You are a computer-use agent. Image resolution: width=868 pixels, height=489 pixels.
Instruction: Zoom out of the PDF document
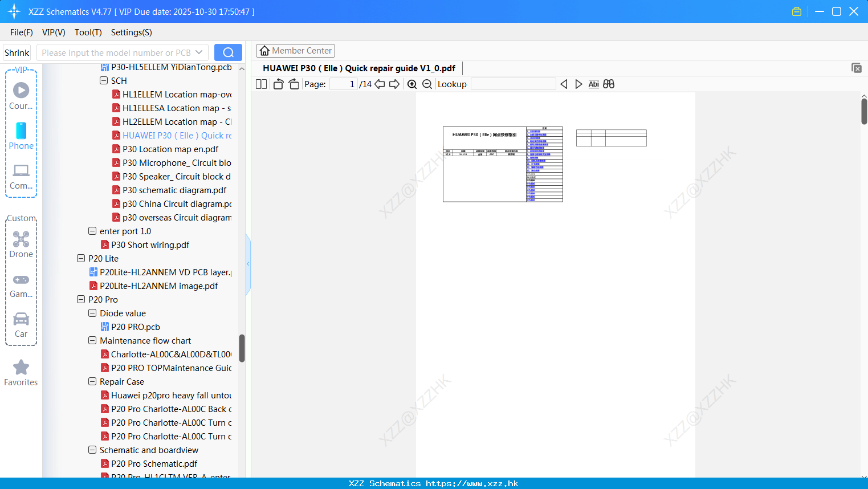pos(427,84)
